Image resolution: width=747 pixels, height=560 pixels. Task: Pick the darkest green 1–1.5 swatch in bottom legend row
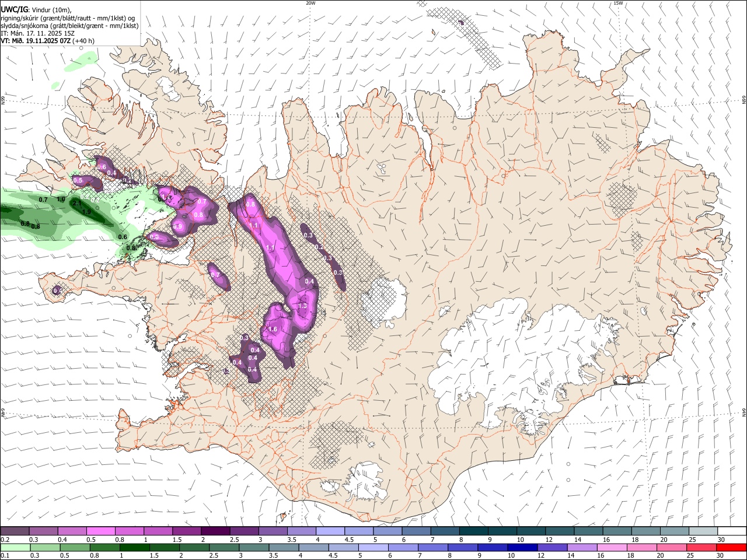click(135, 547)
